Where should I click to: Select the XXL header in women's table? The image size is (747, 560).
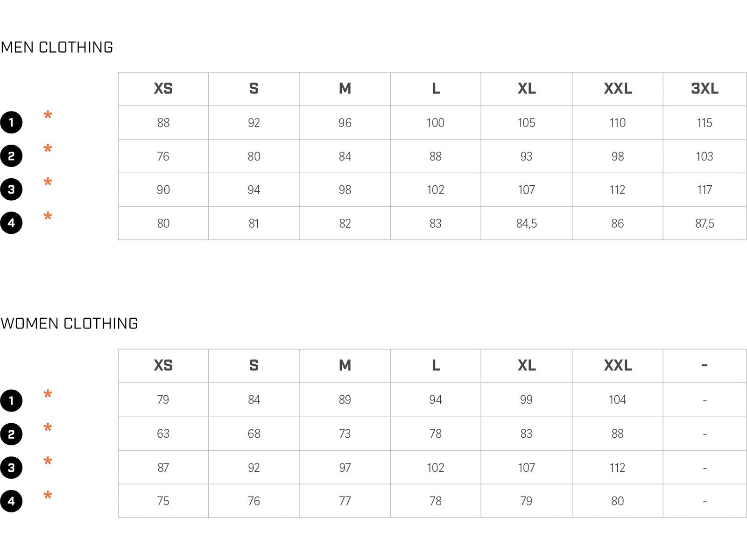(x=618, y=365)
